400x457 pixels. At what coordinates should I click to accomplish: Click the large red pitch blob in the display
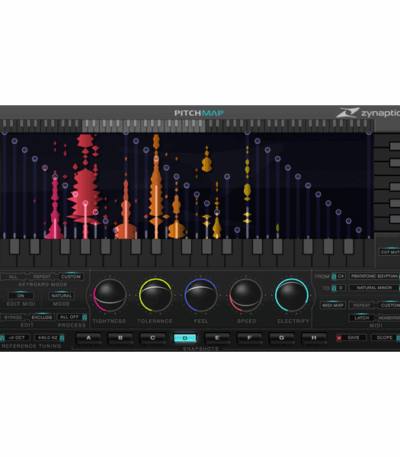point(85,195)
